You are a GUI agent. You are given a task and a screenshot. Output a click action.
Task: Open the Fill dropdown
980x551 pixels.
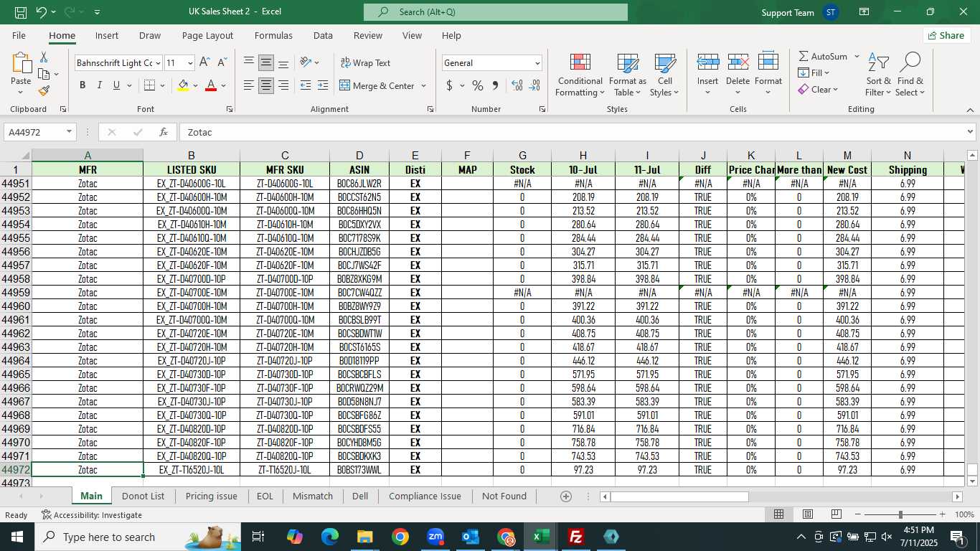[814, 72]
